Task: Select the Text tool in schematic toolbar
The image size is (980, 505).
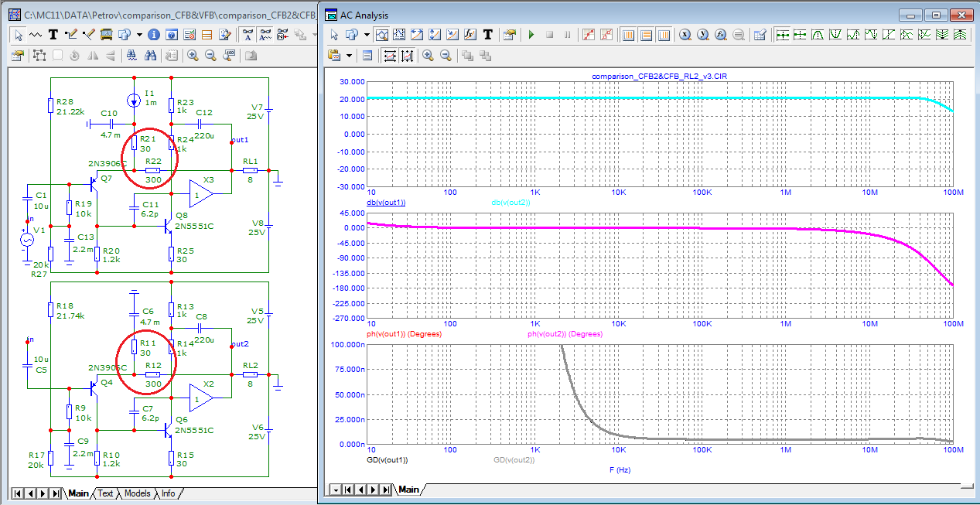Action: tap(53, 35)
